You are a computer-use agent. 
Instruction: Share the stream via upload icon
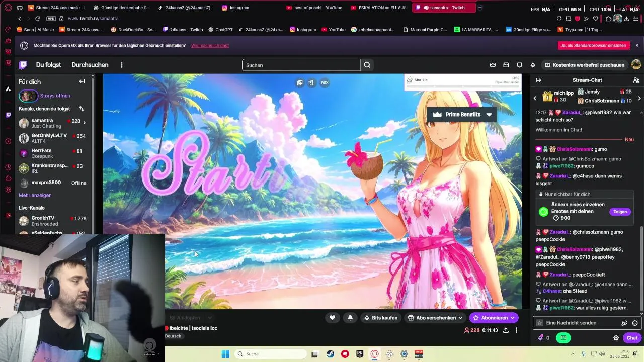(506, 330)
